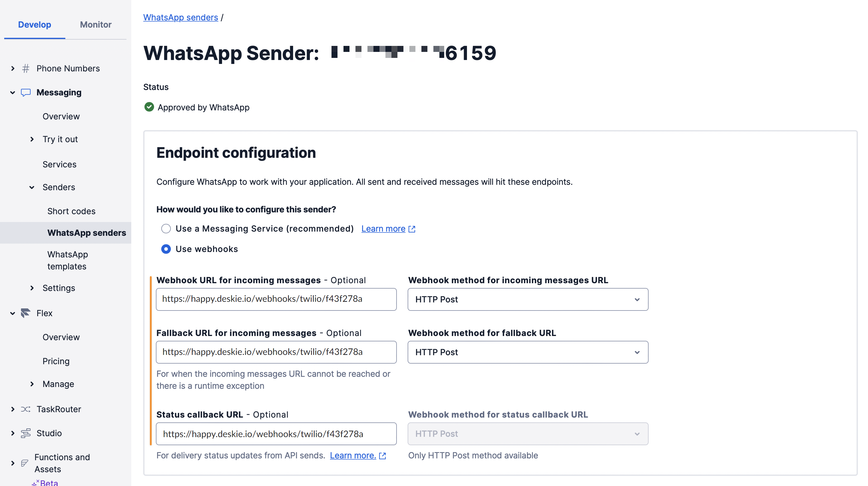Select the Use webhooks radio button
This screenshot has width=868, height=486.
coord(166,249)
